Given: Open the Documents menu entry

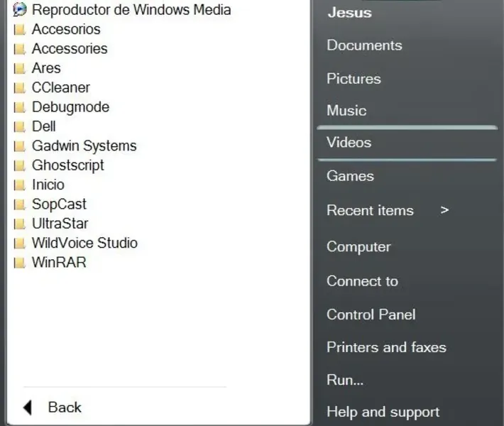Looking at the screenshot, I should point(364,45).
